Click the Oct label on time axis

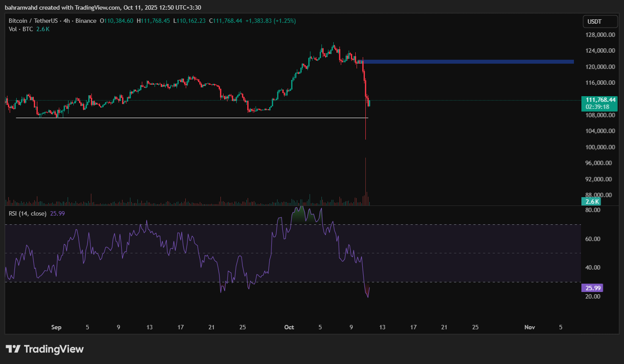(289, 327)
